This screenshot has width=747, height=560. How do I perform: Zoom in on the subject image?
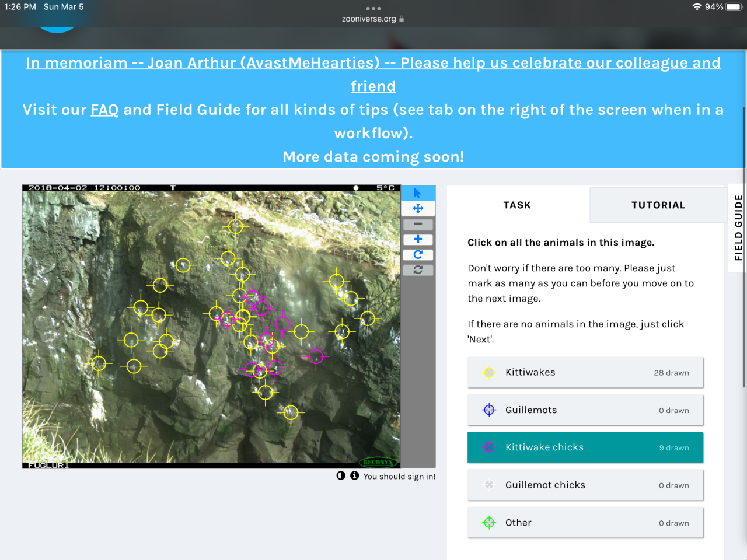[418, 239]
